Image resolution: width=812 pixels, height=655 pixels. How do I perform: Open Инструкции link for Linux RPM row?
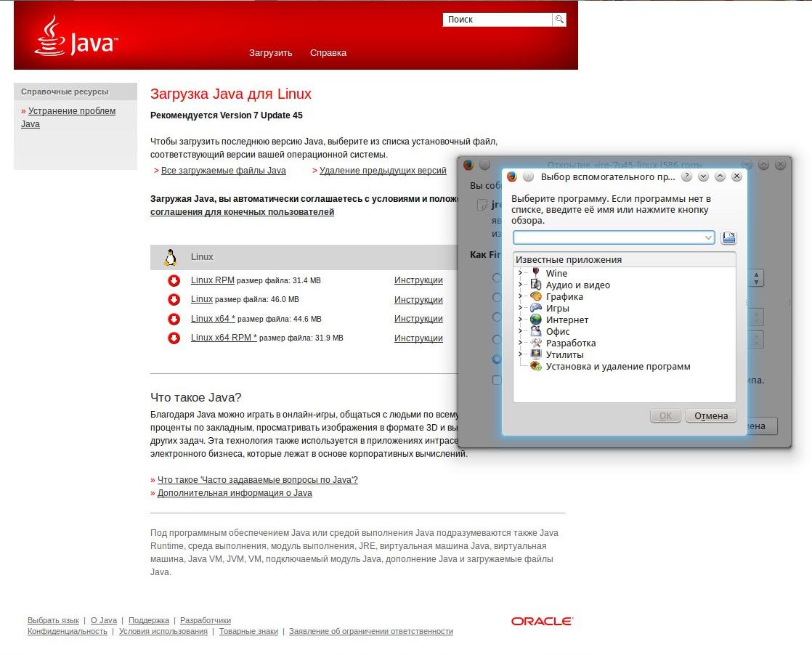(418, 280)
